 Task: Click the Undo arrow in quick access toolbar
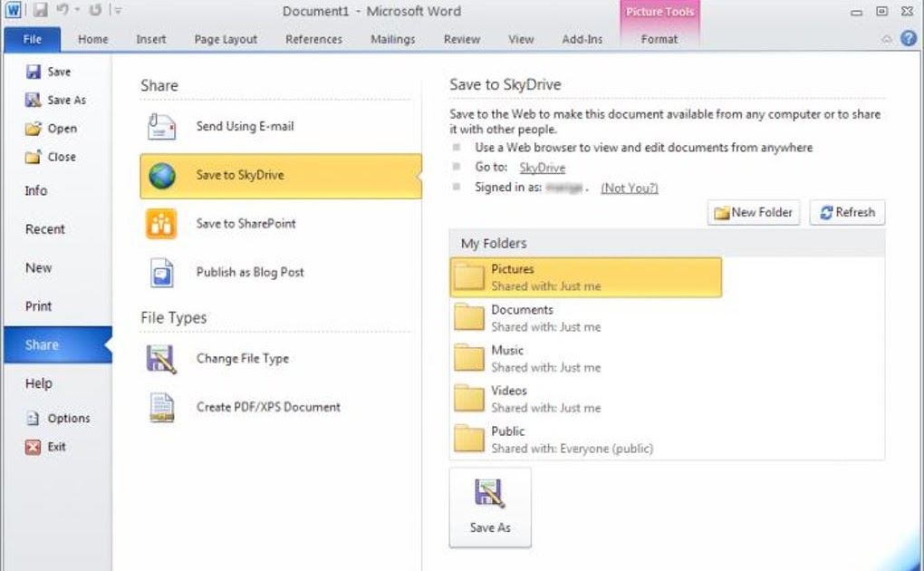click(x=62, y=9)
